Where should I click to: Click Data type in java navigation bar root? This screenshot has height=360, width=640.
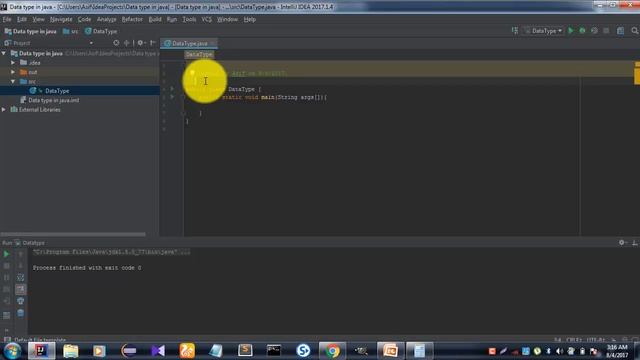pyautogui.click(x=31, y=31)
